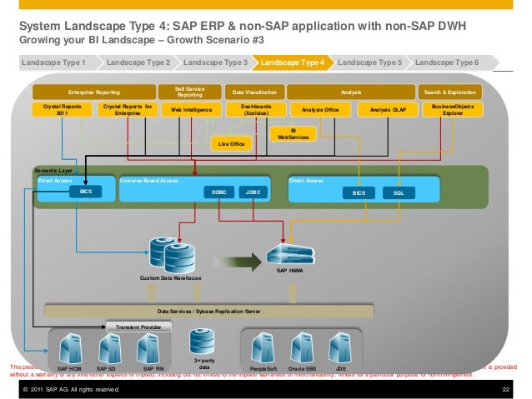The height and width of the screenshot is (399, 532).
Task: Select the Crystal Reports 2011 box
Action: tap(62, 110)
